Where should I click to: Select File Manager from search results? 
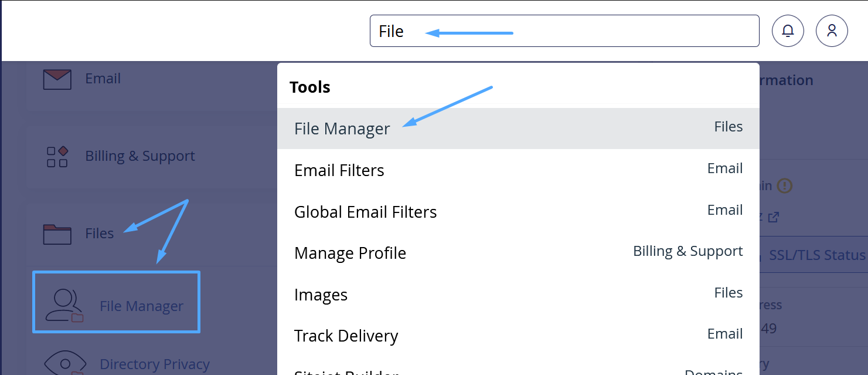342,129
